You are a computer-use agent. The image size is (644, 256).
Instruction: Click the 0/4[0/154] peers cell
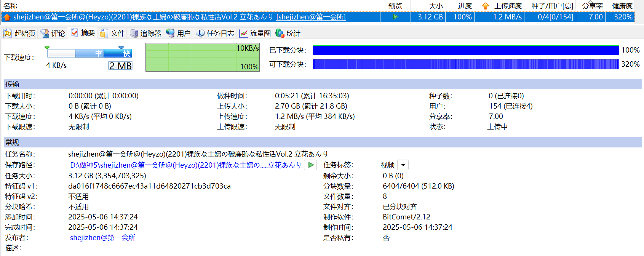click(x=555, y=17)
